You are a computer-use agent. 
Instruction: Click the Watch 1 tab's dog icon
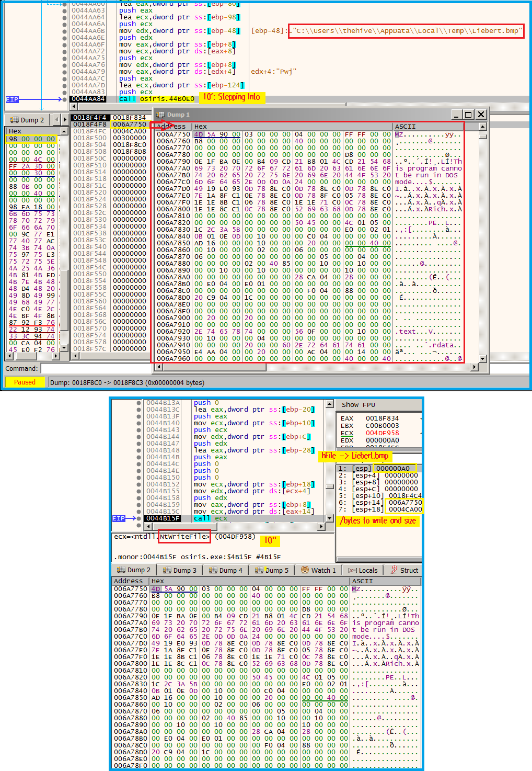pyautogui.click(x=305, y=570)
